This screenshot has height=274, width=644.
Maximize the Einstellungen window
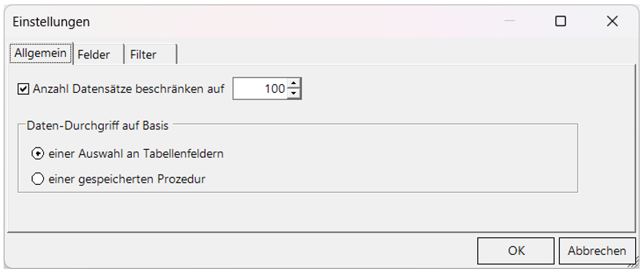[x=561, y=21]
